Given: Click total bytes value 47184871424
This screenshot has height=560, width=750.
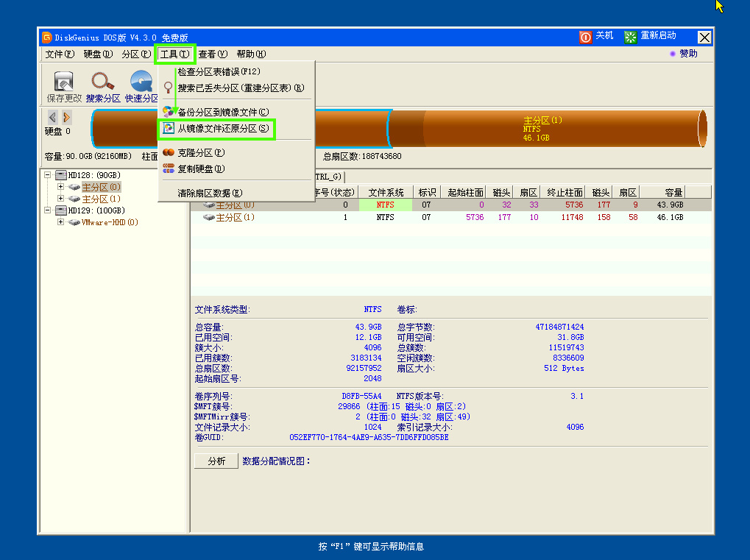Looking at the screenshot, I should [559, 327].
